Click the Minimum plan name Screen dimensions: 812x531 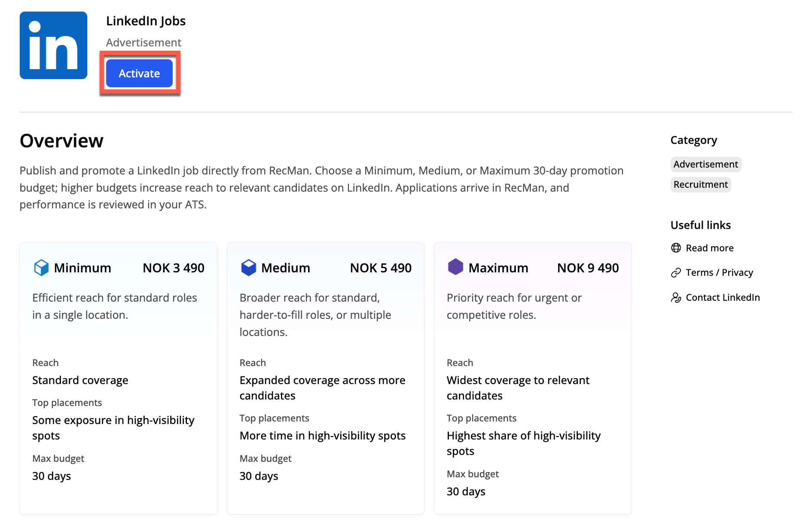coord(82,268)
